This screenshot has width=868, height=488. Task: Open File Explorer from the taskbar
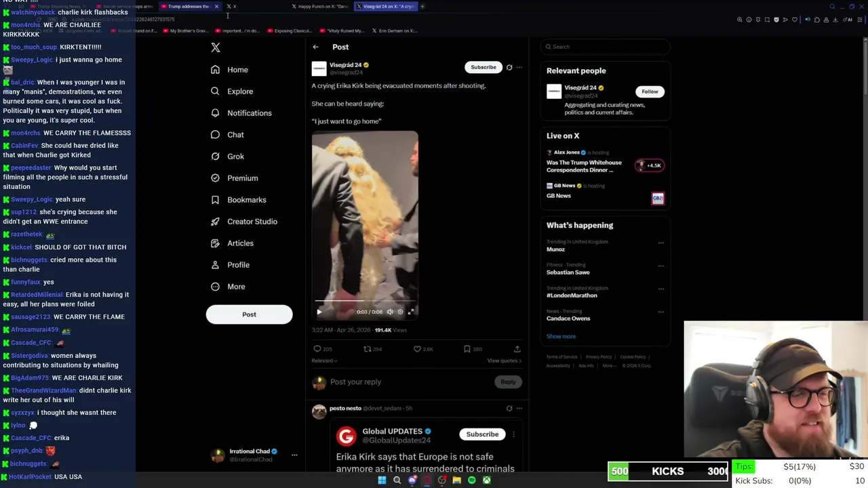pos(457,481)
